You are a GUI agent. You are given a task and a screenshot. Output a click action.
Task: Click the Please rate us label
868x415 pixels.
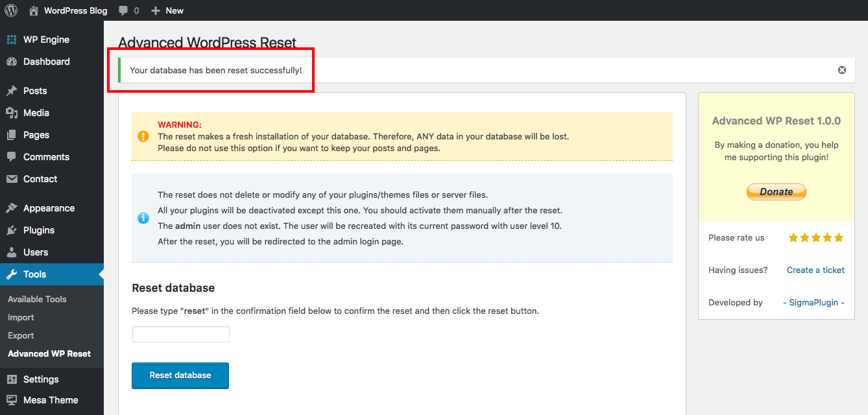click(x=736, y=238)
